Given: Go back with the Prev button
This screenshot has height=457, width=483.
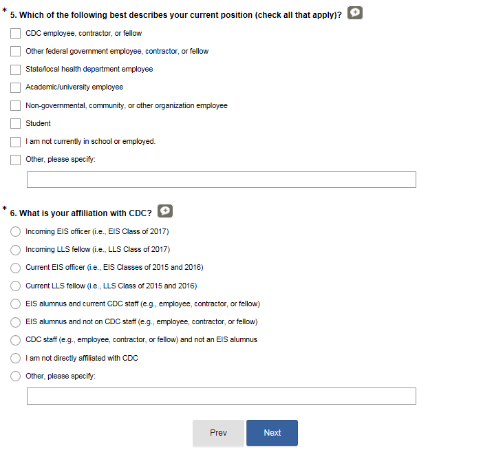Looking at the screenshot, I should [218, 433].
